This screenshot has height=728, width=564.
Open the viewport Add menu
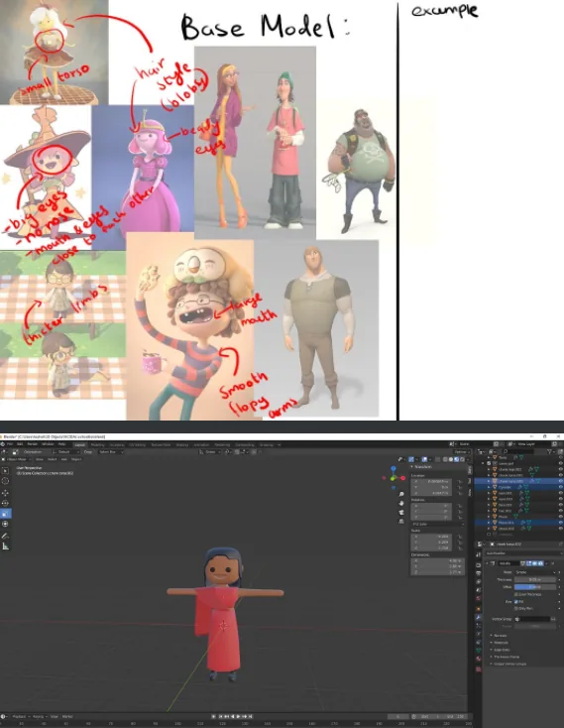64,459
